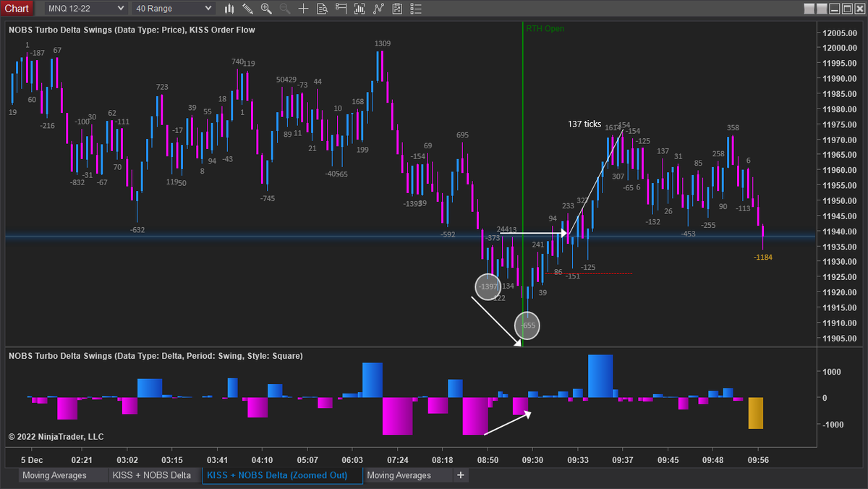Activate the crosshair cursor icon
868x489 pixels.
(304, 9)
